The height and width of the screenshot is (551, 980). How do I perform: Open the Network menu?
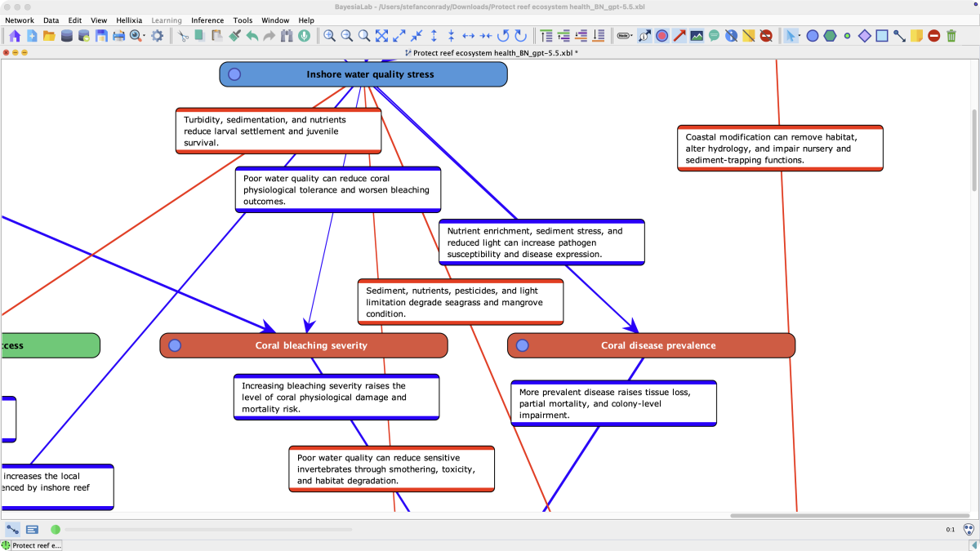(20, 20)
